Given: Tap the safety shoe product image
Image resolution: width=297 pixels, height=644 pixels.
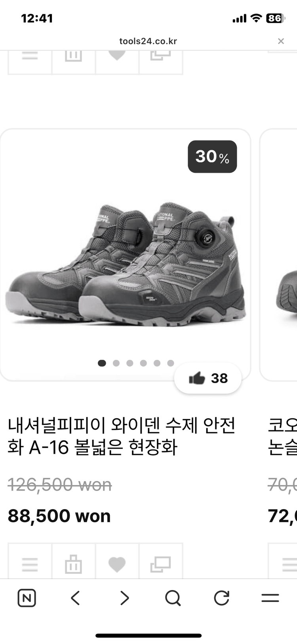Looking at the screenshot, I should coord(125,264).
